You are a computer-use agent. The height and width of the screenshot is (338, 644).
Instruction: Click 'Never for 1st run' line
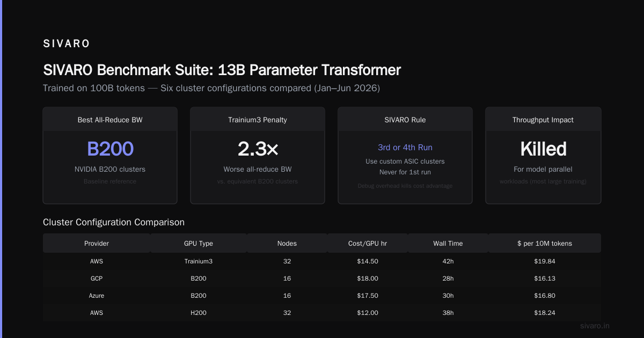point(405,172)
